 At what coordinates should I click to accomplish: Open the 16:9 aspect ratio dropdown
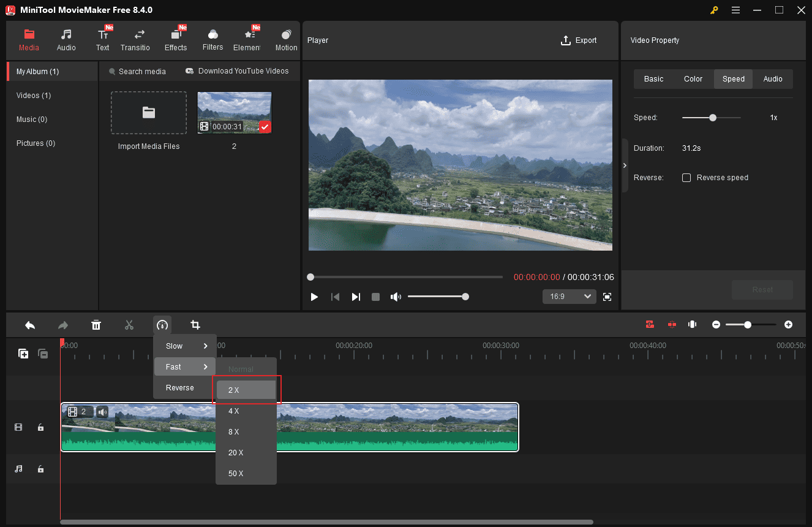(569, 296)
